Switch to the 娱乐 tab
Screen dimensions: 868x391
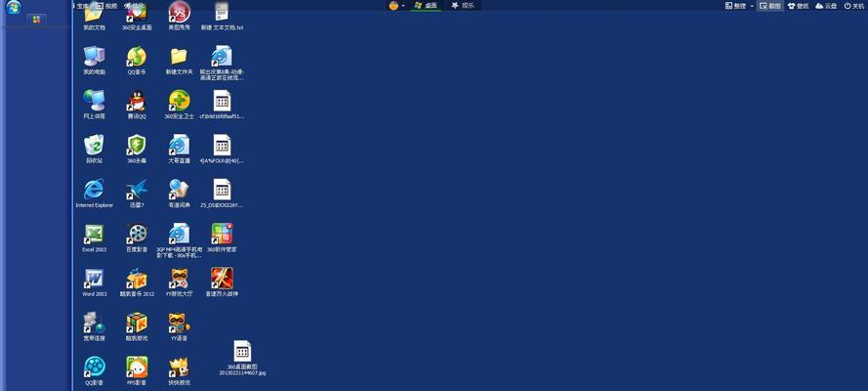pos(462,6)
